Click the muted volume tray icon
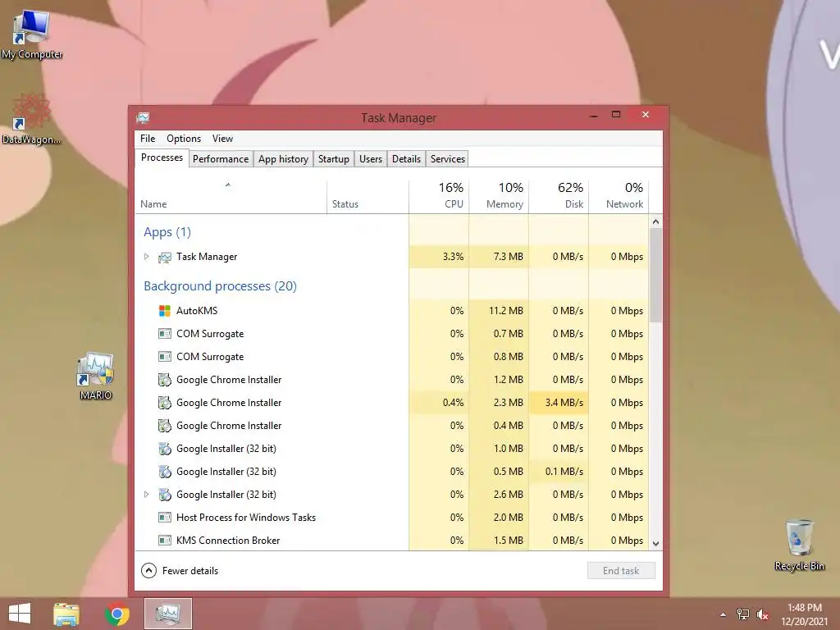 (x=762, y=614)
